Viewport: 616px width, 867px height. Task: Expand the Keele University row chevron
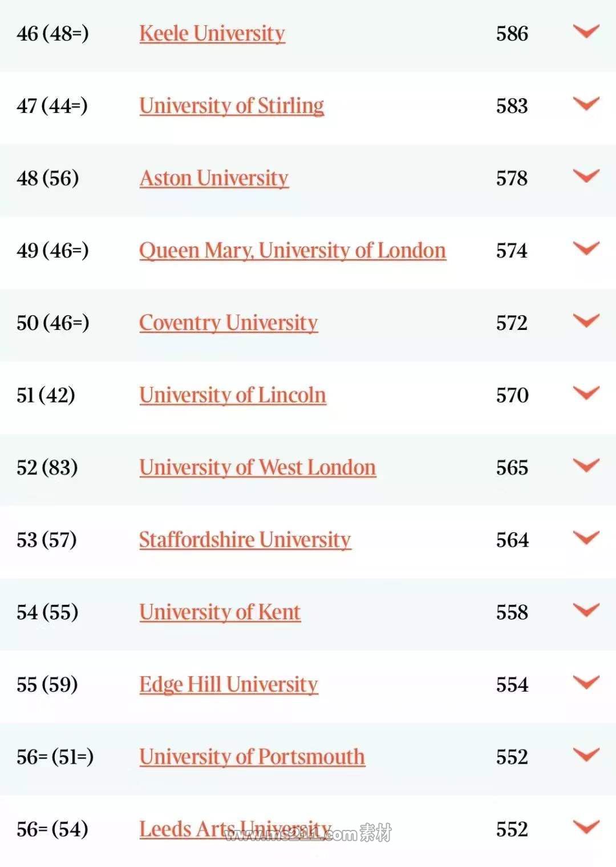pos(586,31)
